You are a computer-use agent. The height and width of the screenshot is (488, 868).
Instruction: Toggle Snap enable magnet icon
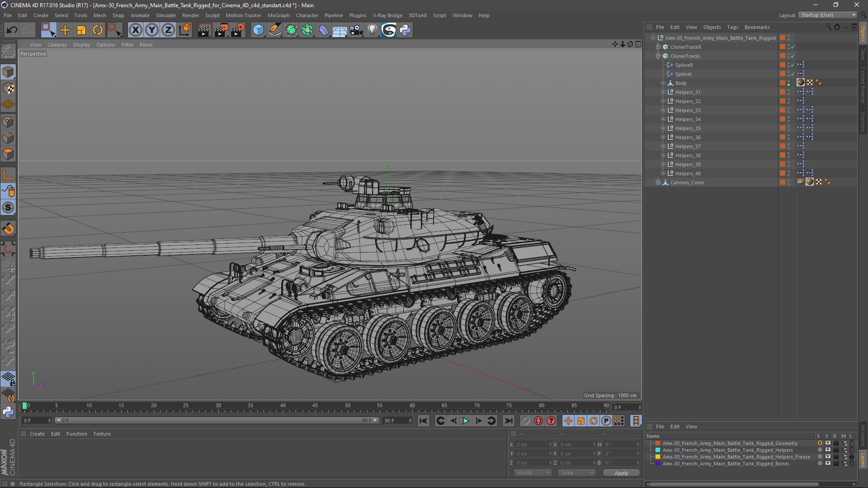coord(8,229)
